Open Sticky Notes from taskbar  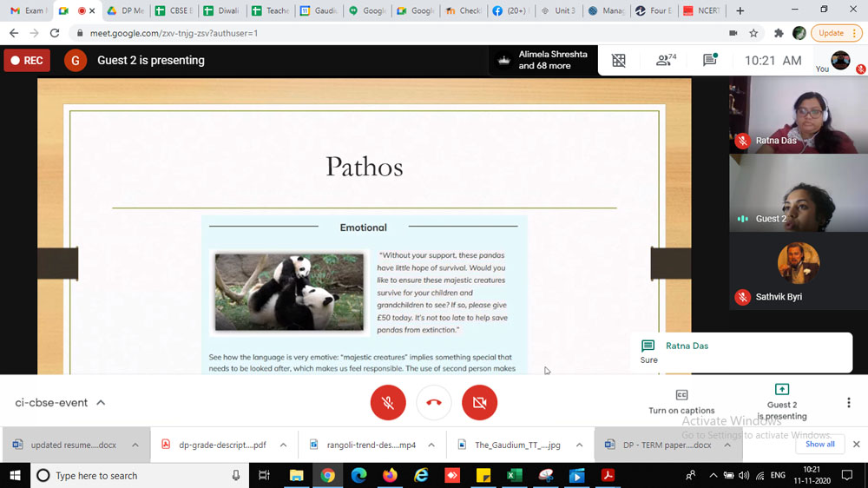click(x=483, y=475)
